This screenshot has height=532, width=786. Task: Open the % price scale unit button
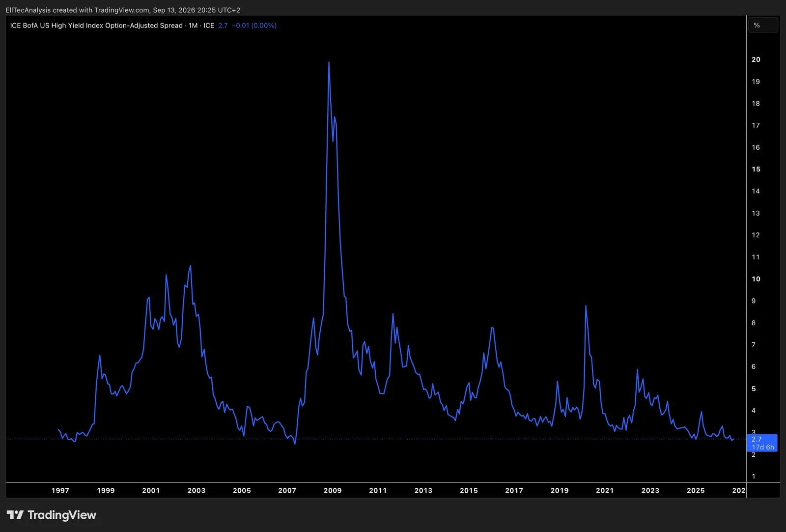(x=763, y=25)
